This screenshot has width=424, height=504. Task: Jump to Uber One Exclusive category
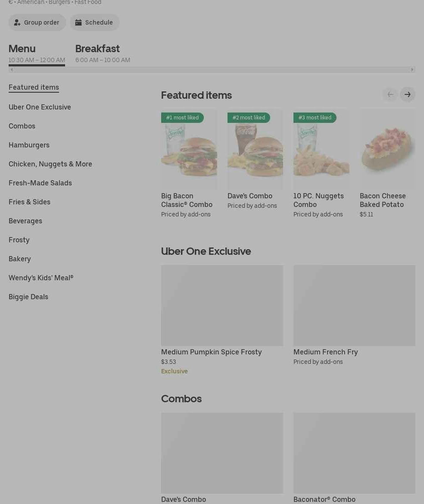(40, 107)
